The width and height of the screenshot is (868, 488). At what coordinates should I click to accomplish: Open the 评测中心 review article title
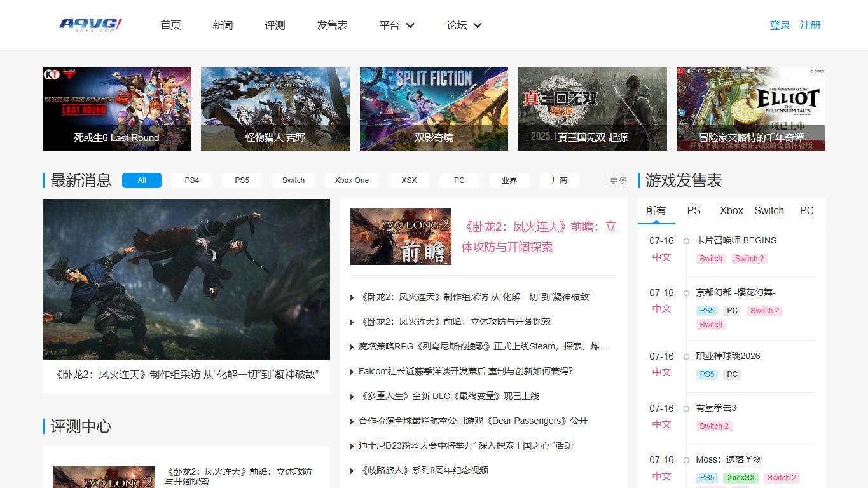238,477
